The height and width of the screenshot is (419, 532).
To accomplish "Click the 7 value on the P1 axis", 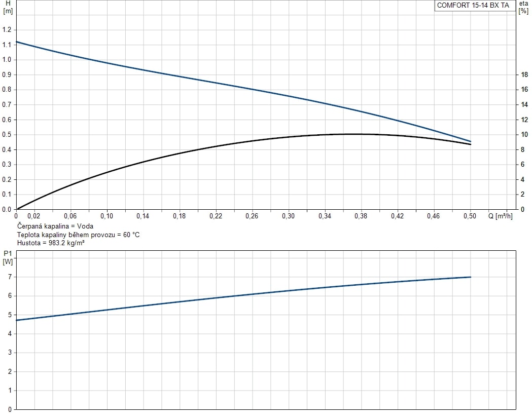I will [x=9, y=277].
